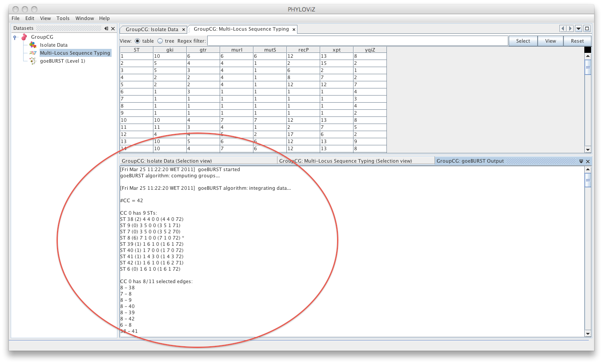Viewport: 603px width, 364px height.
Task: Open the View menu
Action: pyautogui.click(x=45, y=18)
